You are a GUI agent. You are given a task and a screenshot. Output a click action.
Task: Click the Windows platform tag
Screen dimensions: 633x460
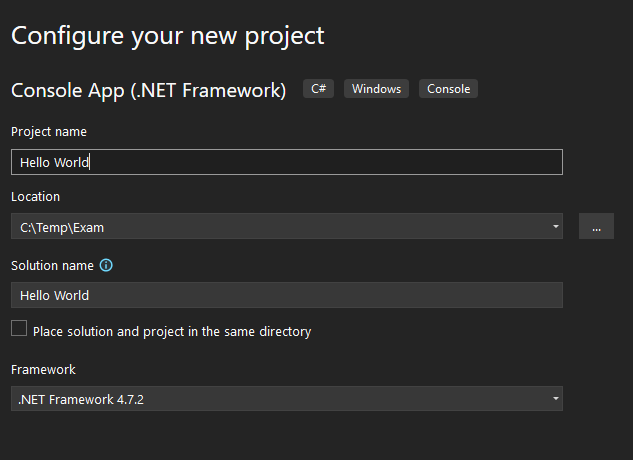377,89
